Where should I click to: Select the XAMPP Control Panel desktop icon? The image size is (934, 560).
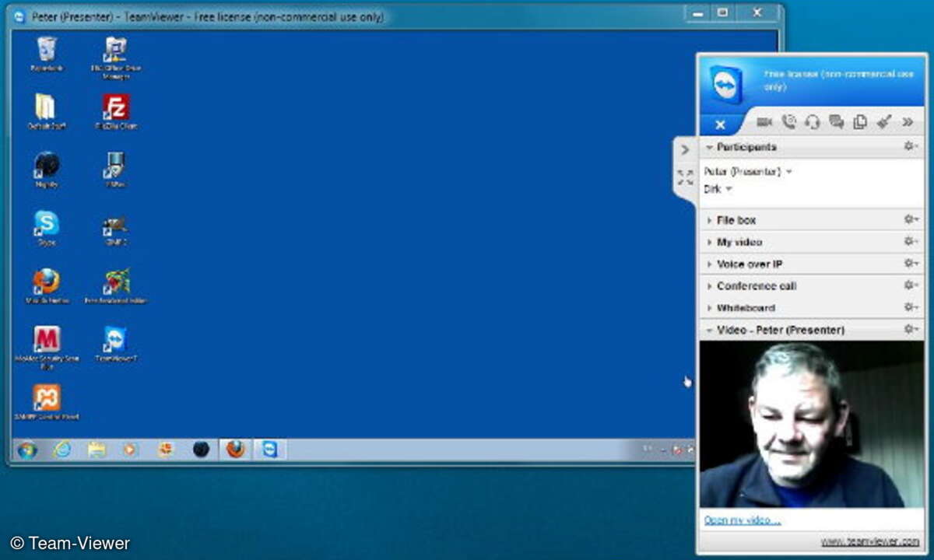tap(47, 403)
